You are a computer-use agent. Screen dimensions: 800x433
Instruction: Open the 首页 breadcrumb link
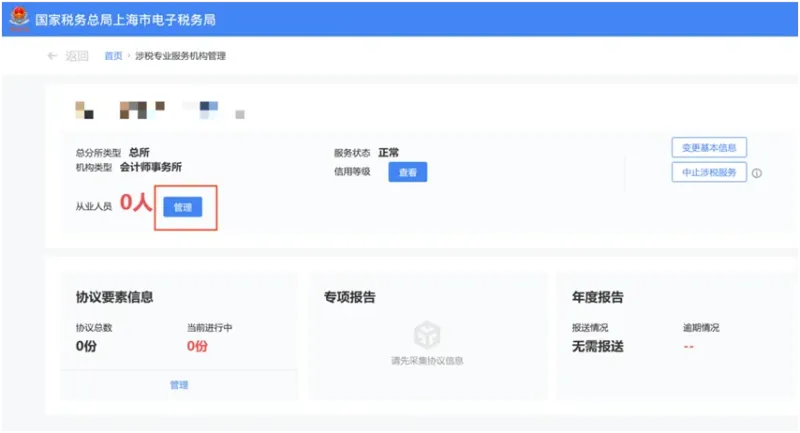pyautogui.click(x=113, y=56)
